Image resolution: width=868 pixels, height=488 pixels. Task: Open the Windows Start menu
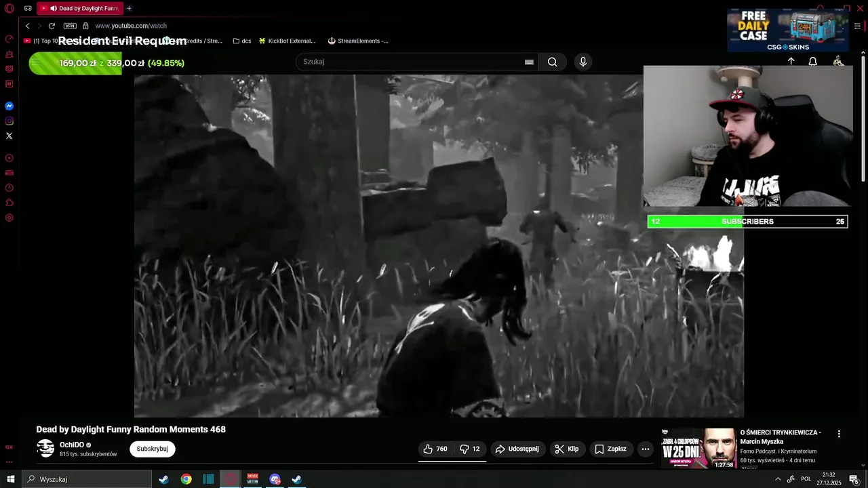[x=10, y=479]
